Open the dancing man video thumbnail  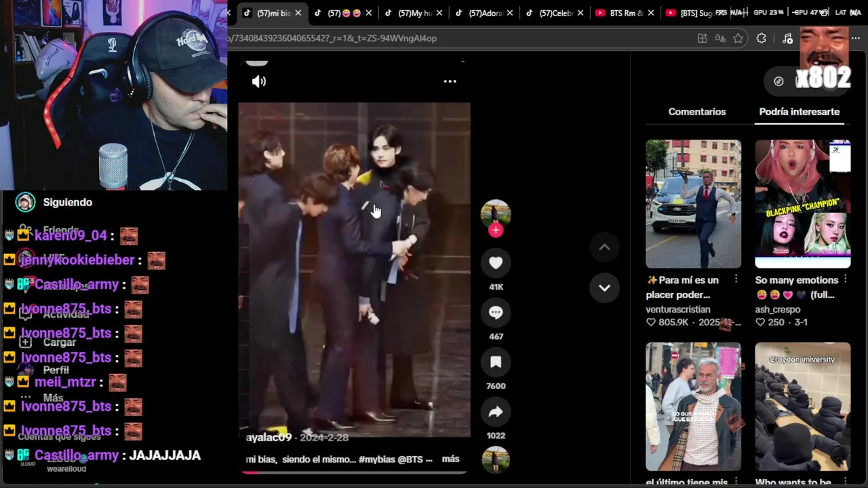coord(693,204)
